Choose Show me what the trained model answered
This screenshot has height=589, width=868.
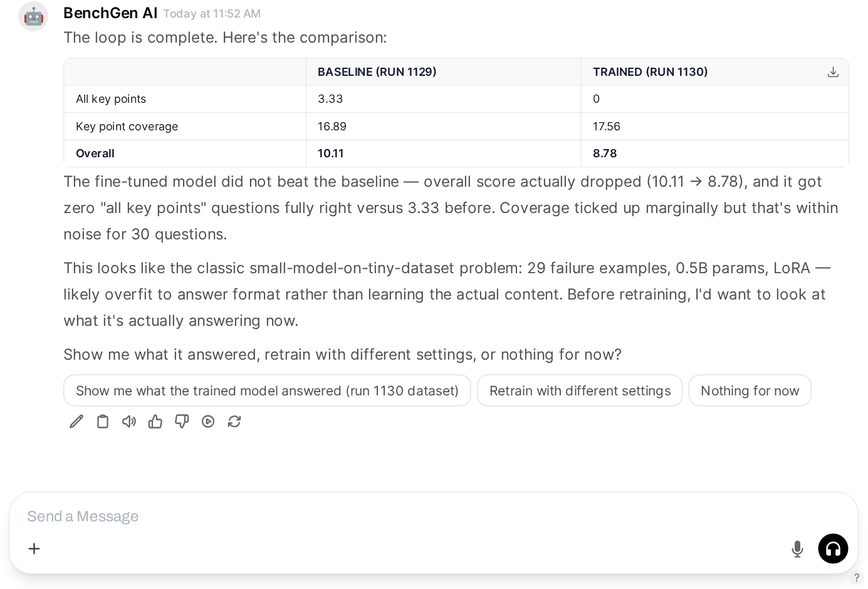pos(267,390)
